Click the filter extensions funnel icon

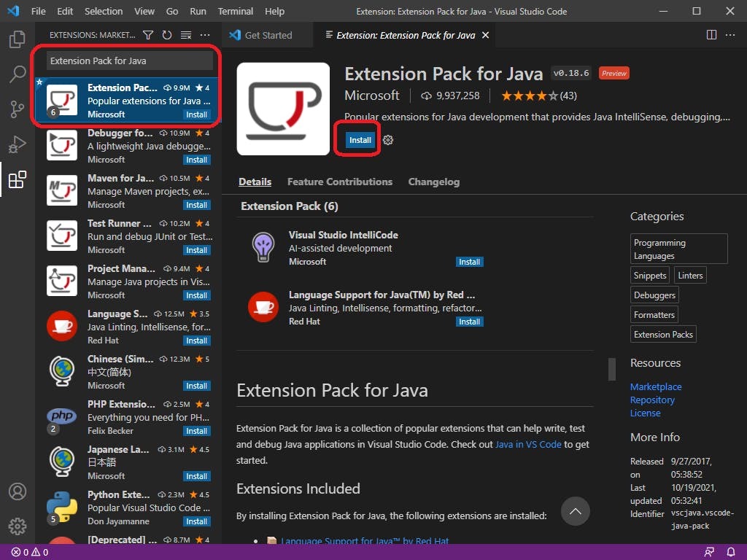[148, 35]
